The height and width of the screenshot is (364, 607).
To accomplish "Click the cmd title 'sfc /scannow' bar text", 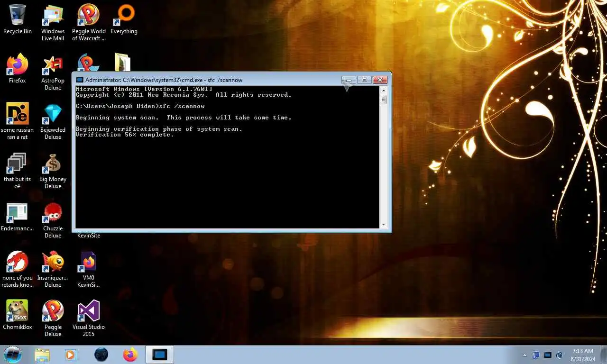I will tap(225, 80).
